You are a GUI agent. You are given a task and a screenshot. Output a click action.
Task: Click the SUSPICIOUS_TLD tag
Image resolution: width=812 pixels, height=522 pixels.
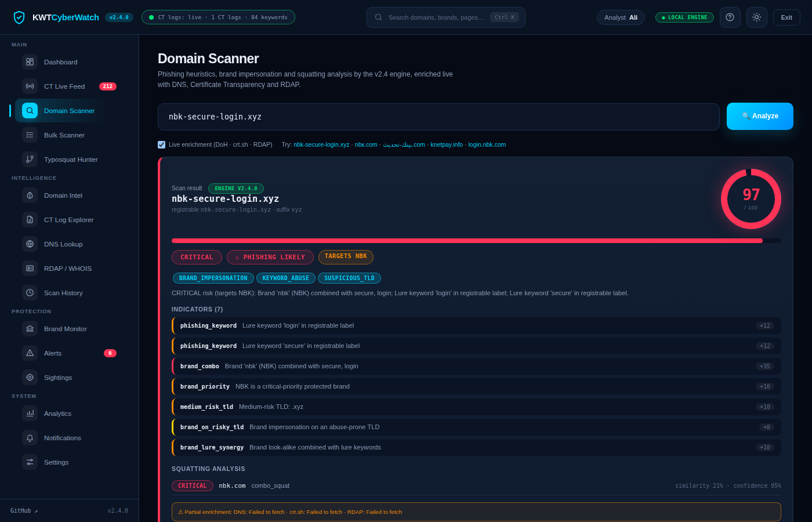point(349,278)
